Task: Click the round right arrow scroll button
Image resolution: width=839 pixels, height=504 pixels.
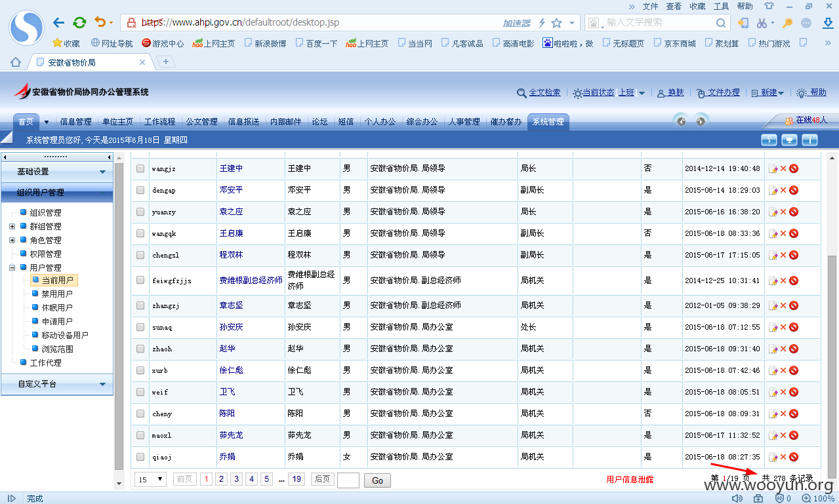Action: pyautogui.click(x=701, y=121)
